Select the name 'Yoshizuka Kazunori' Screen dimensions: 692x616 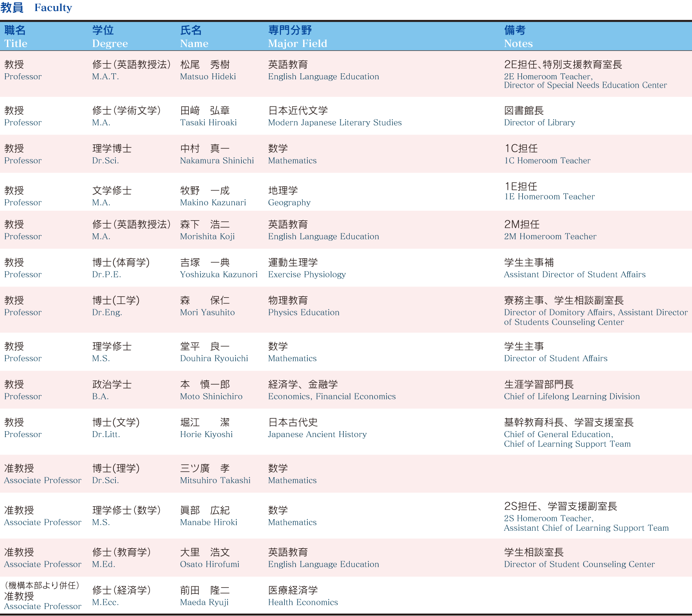pos(219,274)
